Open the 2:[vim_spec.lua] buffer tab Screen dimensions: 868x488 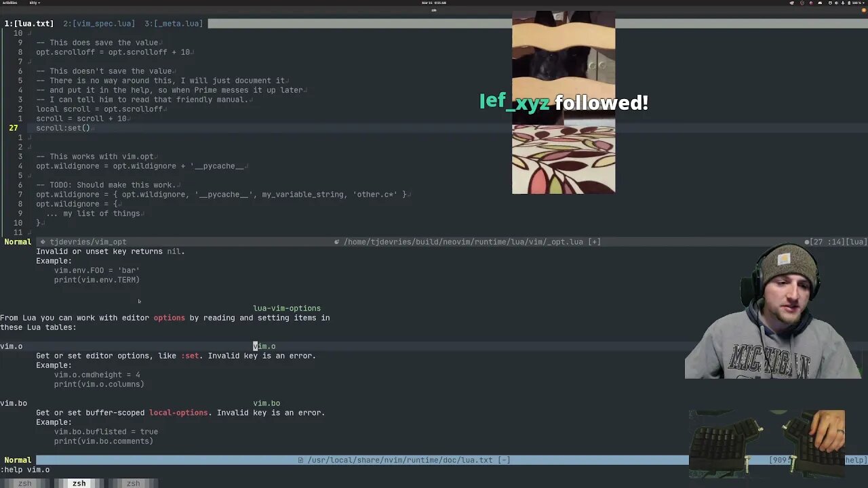[x=99, y=24]
